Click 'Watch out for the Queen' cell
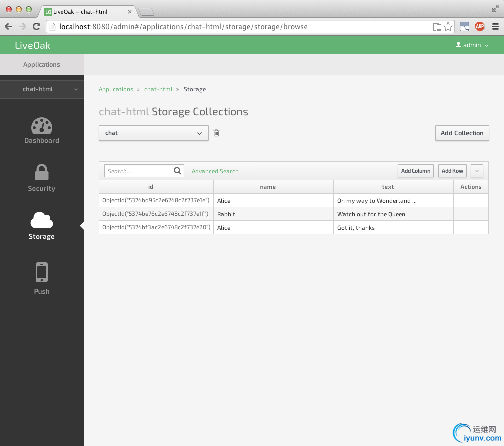 coord(394,214)
